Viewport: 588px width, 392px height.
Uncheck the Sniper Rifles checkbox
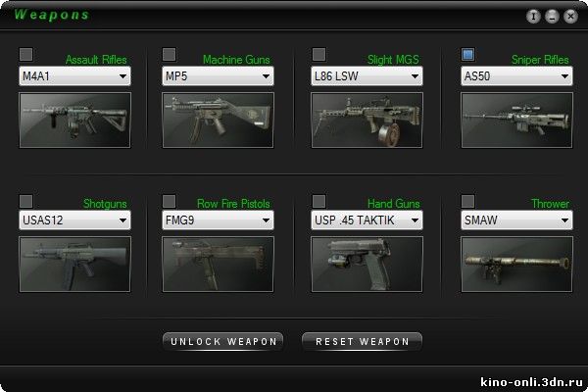click(468, 55)
